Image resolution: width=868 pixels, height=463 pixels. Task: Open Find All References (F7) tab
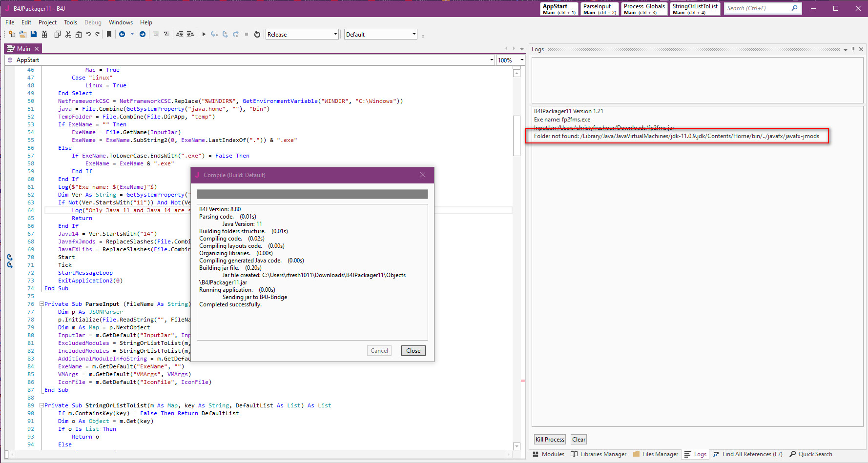747,454
